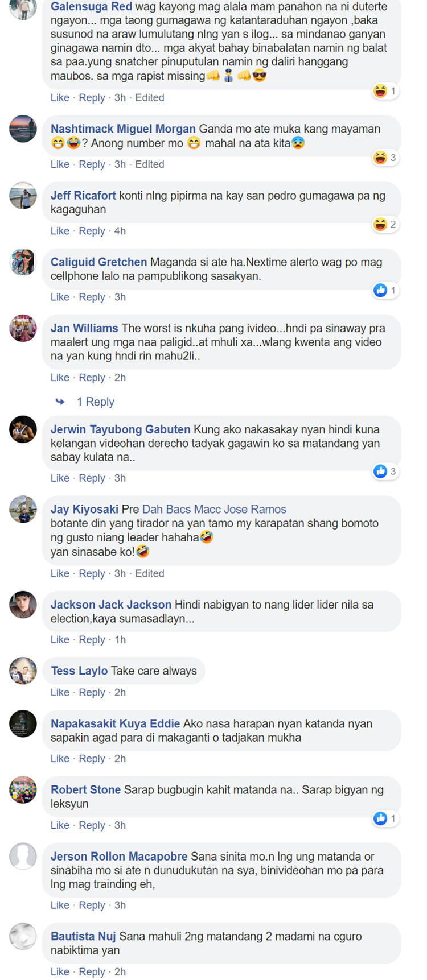View like reactions on Jerwin Tayubong Gabuten's comment
This screenshot has width=427, height=980.
[x=385, y=472]
